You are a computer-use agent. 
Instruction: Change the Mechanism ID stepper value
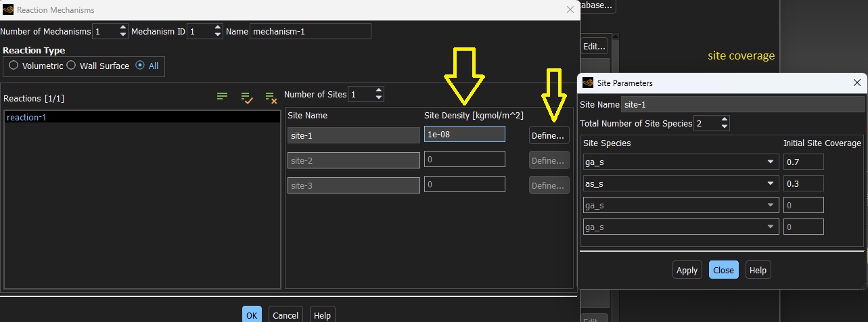(x=217, y=31)
